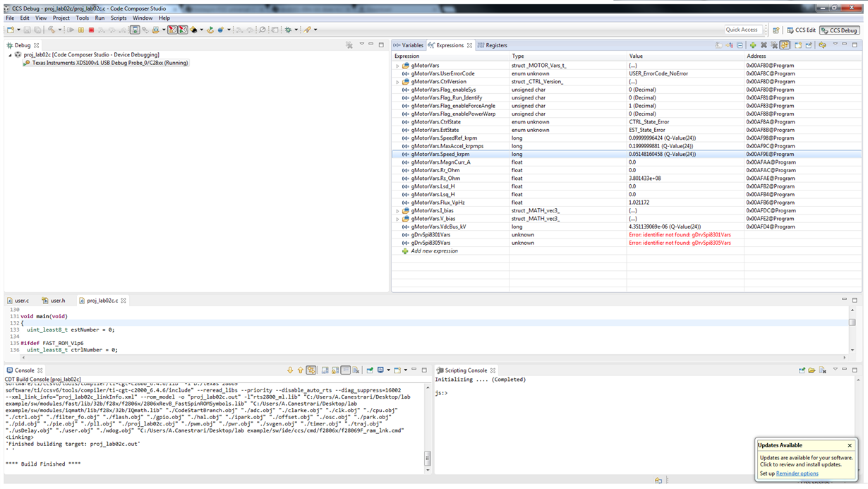Image resolution: width=868 pixels, height=489 pixels.
Task: Select the gMotorVars.Rs_Ohm expression row
Action: [627, 179]
